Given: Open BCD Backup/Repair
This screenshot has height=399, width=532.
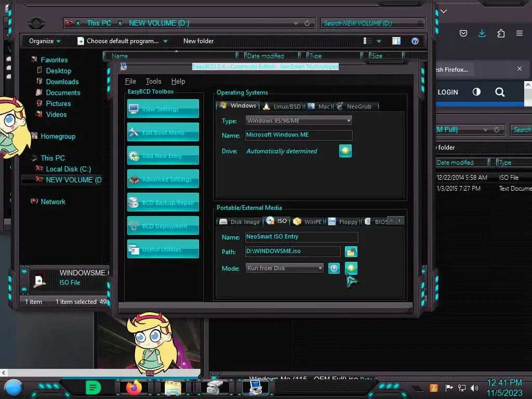Looking at the screenshot, I should coord(163,202).
